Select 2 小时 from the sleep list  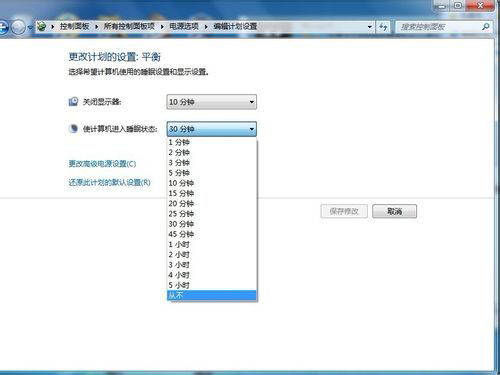tap(212, 255)
